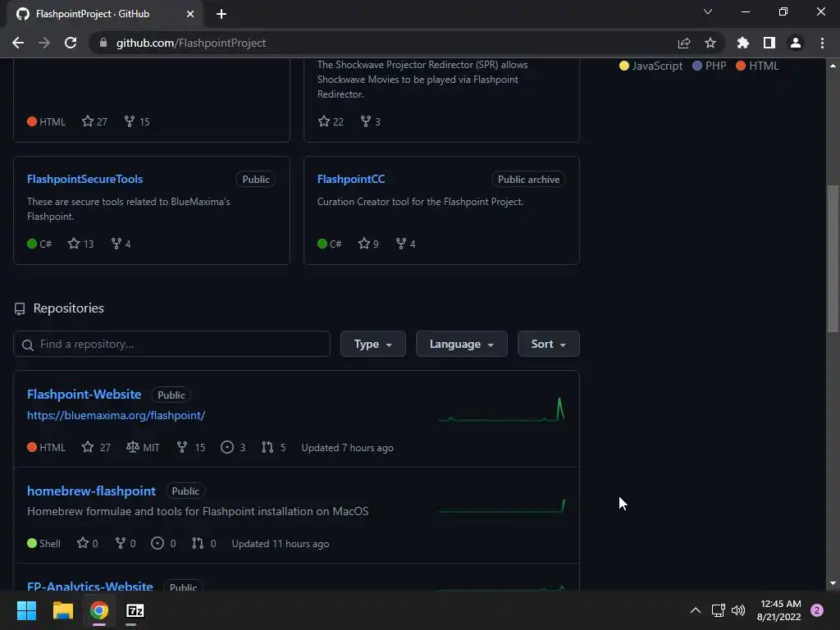Click the network icon in system tray

[x=718, y=610]
